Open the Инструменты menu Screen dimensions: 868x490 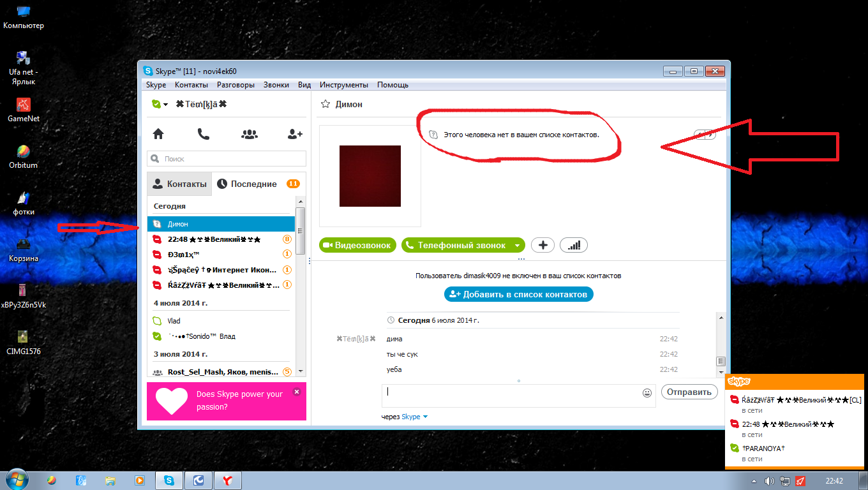[x=344, y=85]
